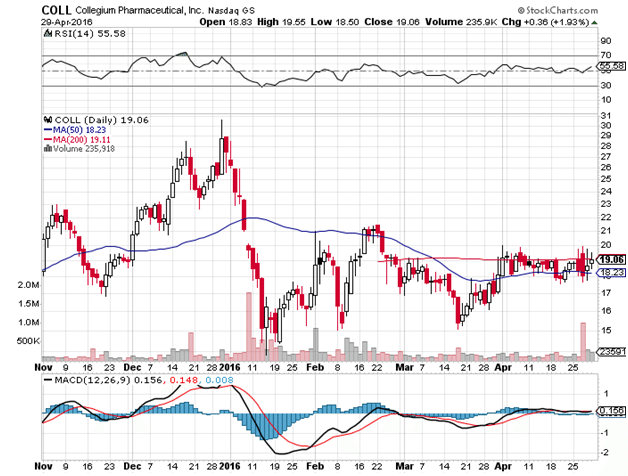Select the blue MA(50) legend marker
This screenshot has height=476, width=628.
45,126
